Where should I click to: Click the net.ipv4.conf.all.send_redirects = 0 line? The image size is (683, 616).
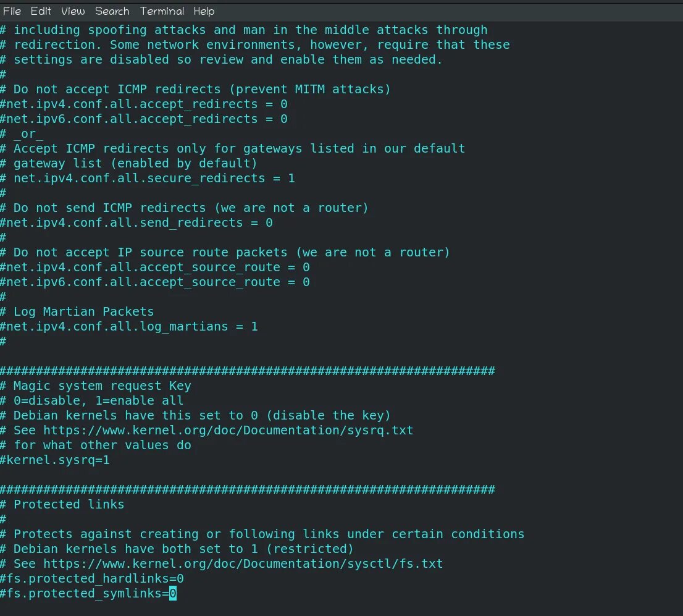[x=137, y=222]
